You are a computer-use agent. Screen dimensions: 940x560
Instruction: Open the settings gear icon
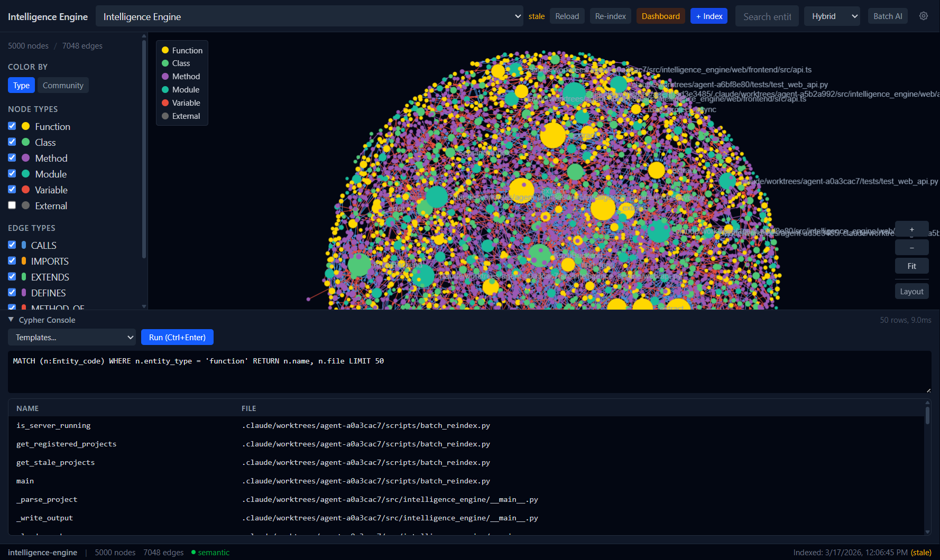tap(924, 16)
